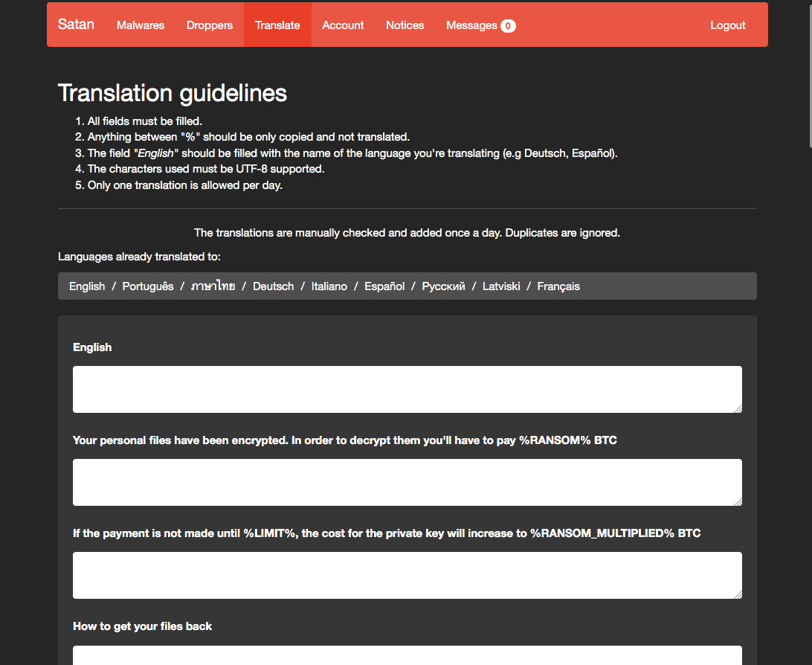View the Notices section
This screenshot has width=812, height=665.
pyautogui.click(x=405, y=25)
